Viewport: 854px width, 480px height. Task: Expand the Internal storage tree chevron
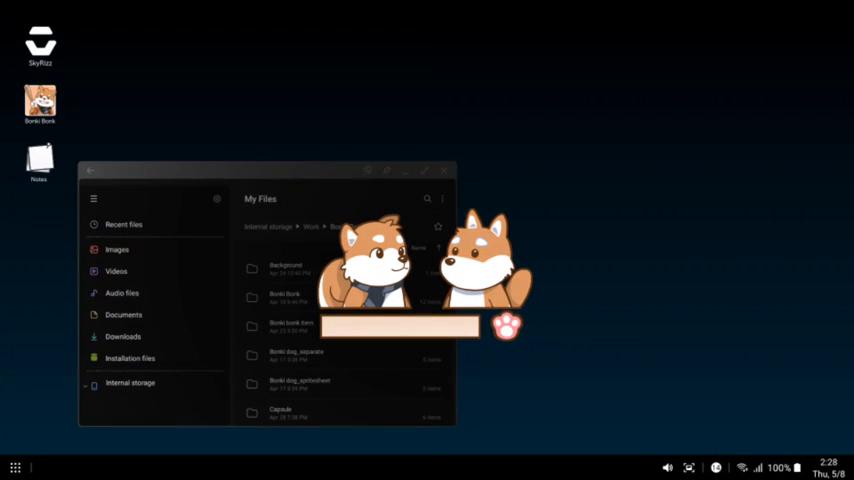pyautogui.click(x=84, y=385)
